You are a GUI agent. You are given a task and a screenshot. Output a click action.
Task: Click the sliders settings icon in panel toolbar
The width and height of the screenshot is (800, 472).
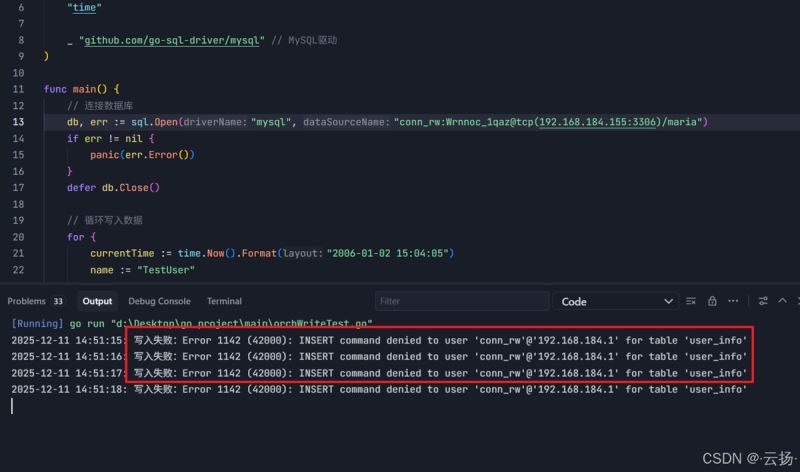[x=763, y=301]
